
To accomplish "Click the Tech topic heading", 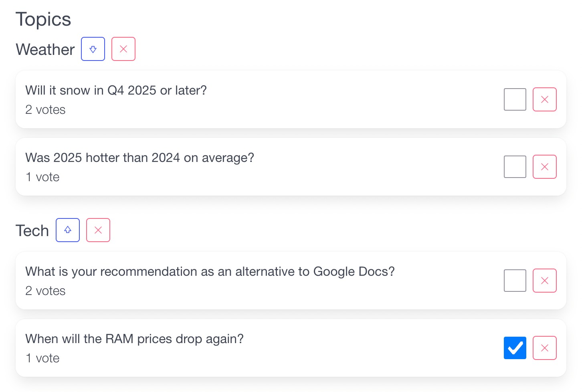I will click(32, 231).
